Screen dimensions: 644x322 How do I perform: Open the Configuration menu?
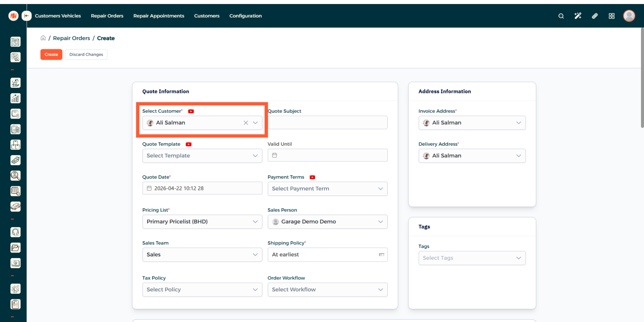point(245,16)
